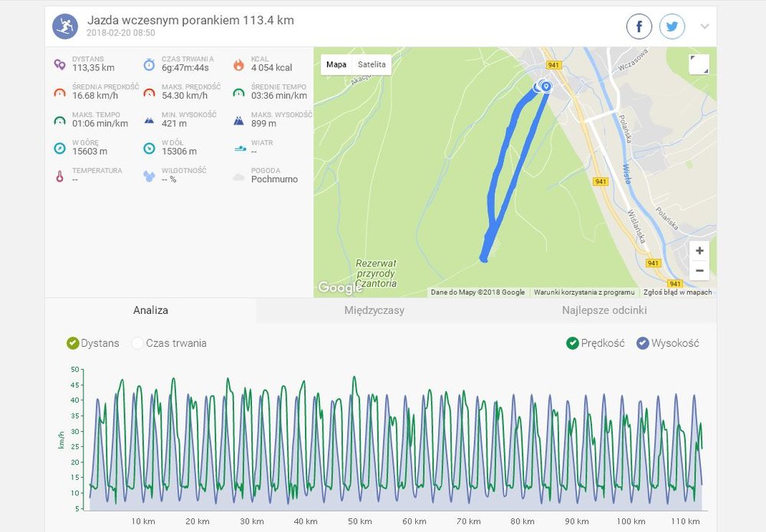766x532 pixels.
Task: Click Zgłoś błąd w mapach link
Action: point(677,292)
